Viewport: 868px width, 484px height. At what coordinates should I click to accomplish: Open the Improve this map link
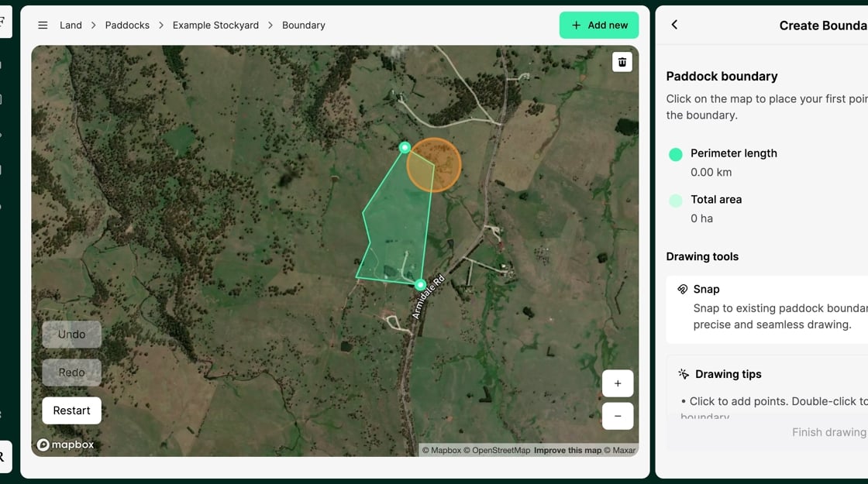pos(567,450)
